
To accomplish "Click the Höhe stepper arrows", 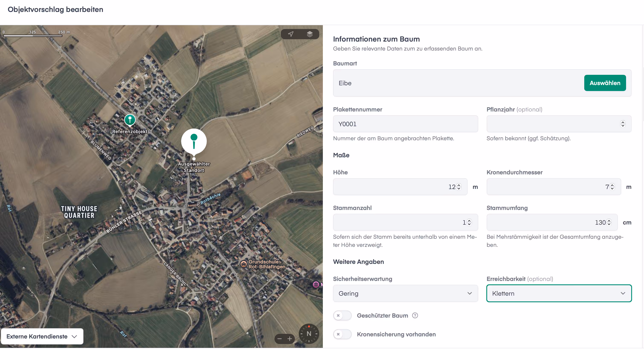I will pyautogui.click(x=459, y=187).
